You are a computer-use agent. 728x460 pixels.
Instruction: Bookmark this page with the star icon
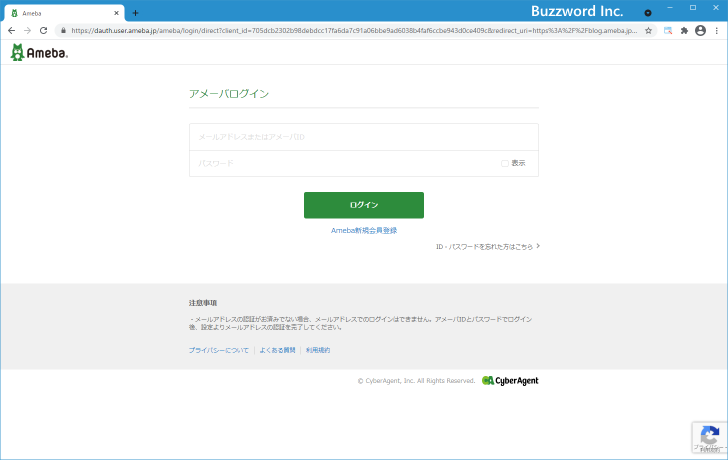point(649,31)
